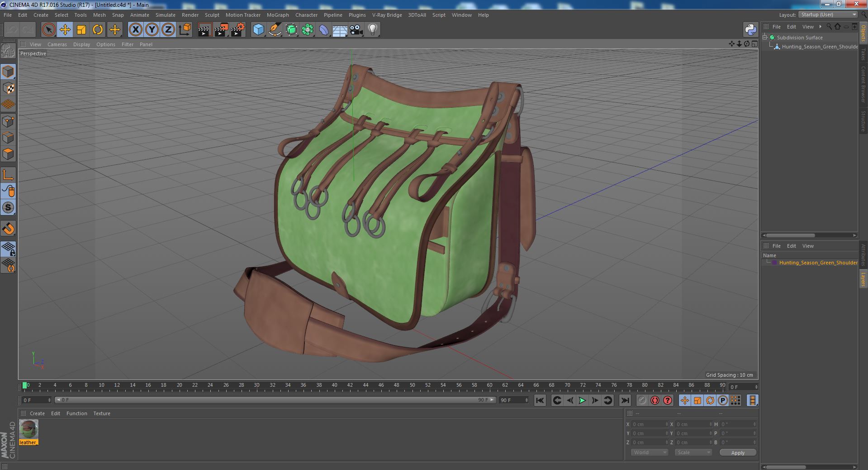The image size is (868, 470).
Task: Open viewport Cameras menu
Action: [57, 44]
